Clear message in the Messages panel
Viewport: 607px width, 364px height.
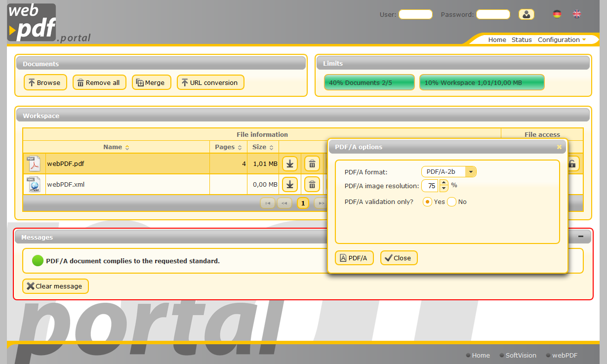(x=55, y=286)
